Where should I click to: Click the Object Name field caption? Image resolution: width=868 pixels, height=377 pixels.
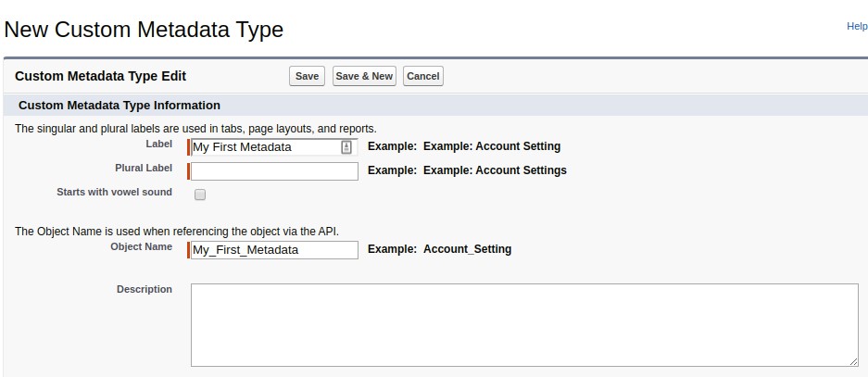click(x=141, y=246)
